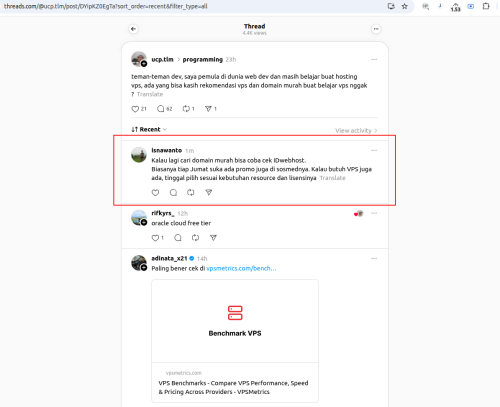Image resolution: width=500 pixels, height=407 pixels.
Task: Open the programming topic tag
Action: pos(203,59)
